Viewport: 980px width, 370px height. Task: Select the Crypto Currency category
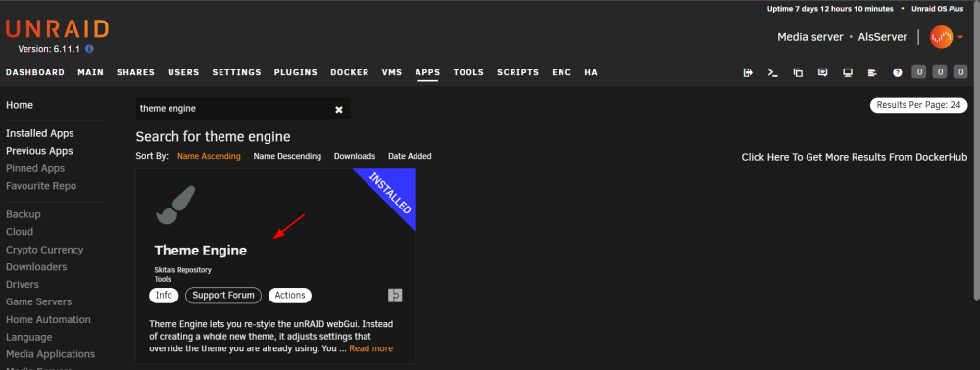click(44, 250)
